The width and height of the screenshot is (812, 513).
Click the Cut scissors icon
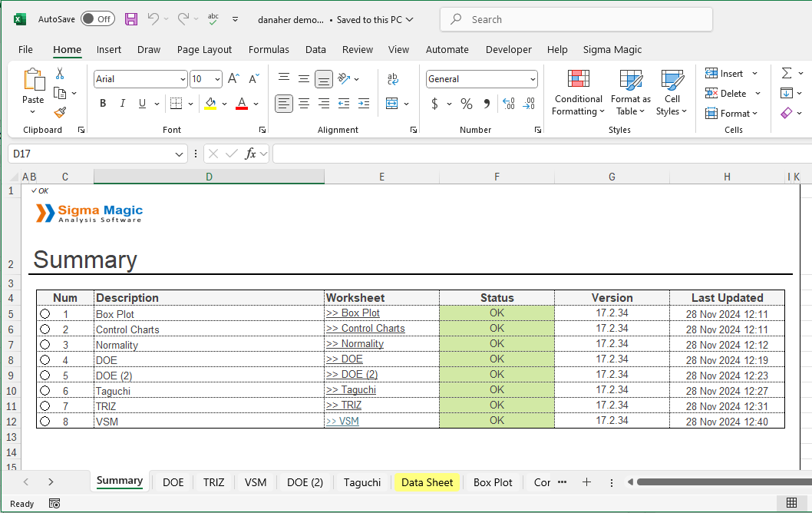coord(60,74)
